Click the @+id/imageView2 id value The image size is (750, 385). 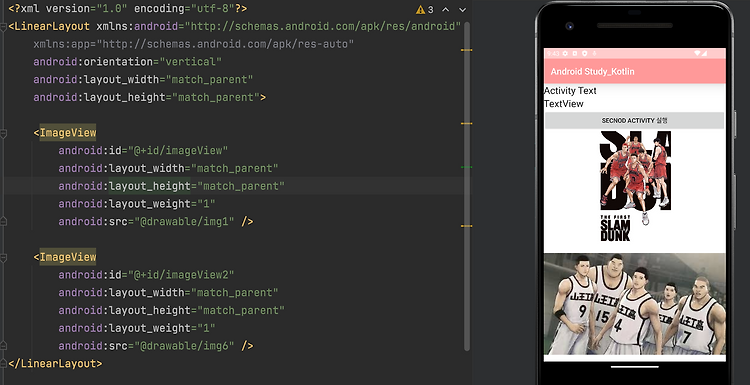181,275
